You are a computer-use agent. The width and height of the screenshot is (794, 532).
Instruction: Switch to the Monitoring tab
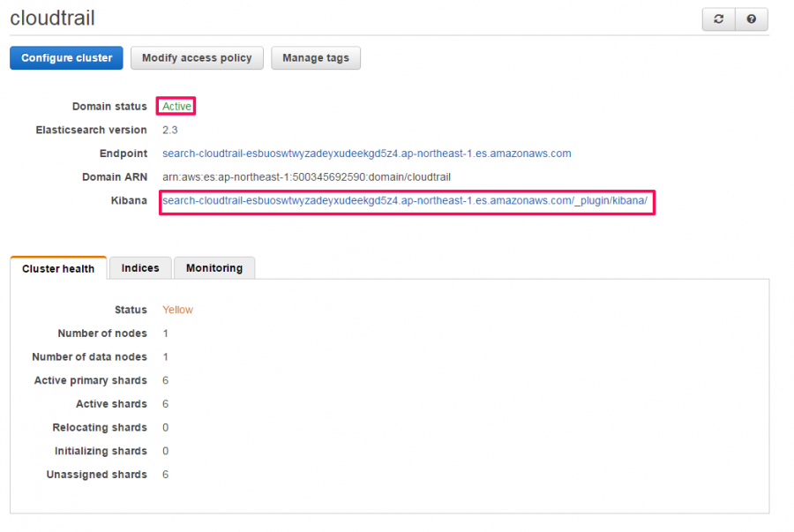(x=214, y=268)
